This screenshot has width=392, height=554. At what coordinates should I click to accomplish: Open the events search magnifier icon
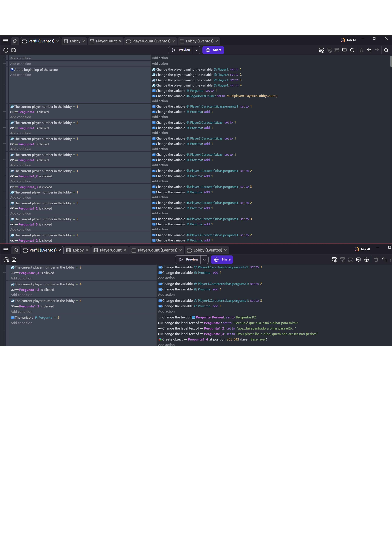(x=386, y=50)
